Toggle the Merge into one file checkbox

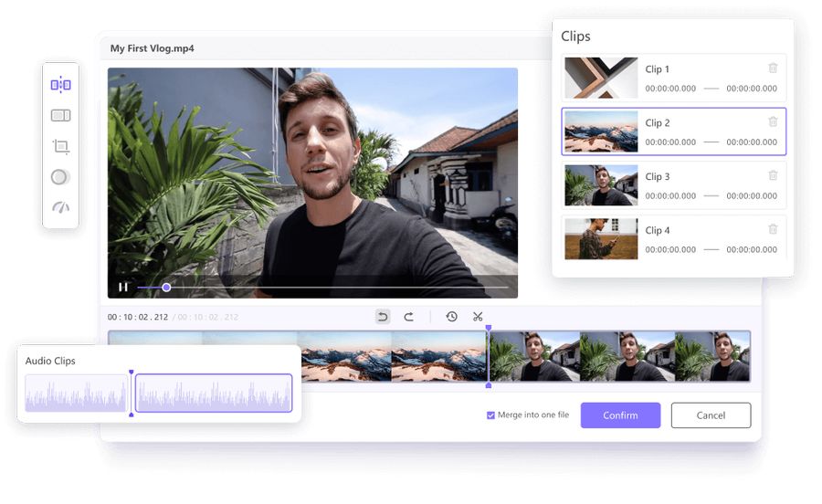click(x=491, y=415)
